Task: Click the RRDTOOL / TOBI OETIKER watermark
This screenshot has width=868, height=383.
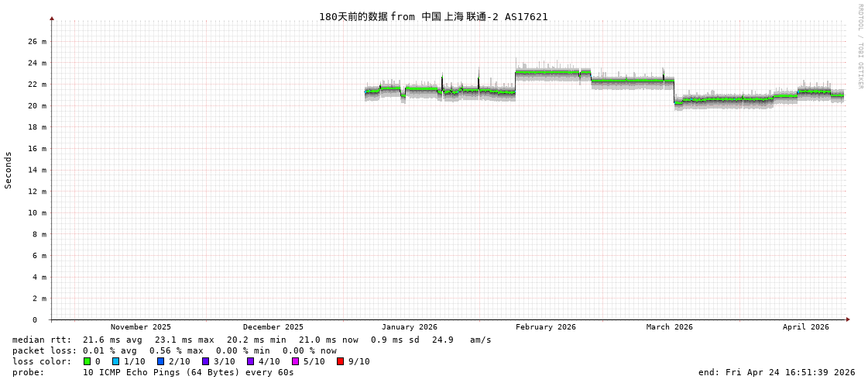Action: click(x=859, y=47)
